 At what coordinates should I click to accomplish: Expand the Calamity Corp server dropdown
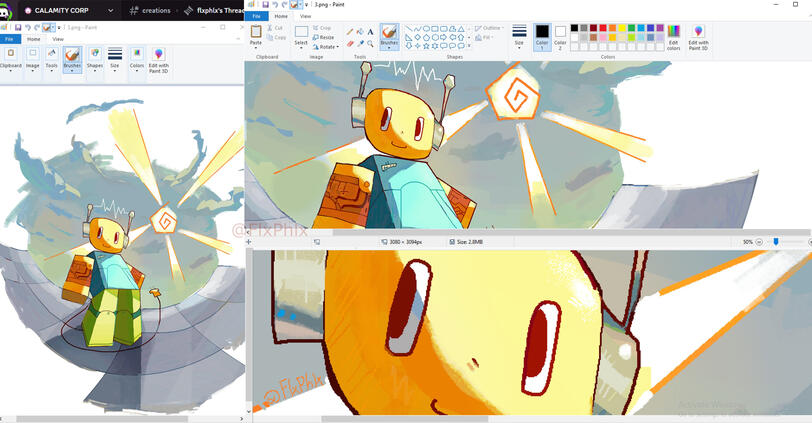pyautogui.click(x=109, y=10)
